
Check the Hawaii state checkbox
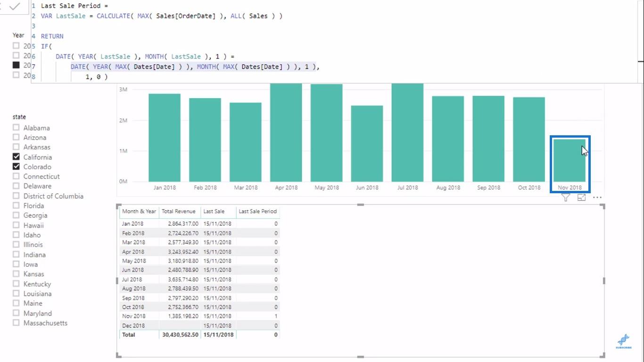pyautogui.click(x=17, y=225)
